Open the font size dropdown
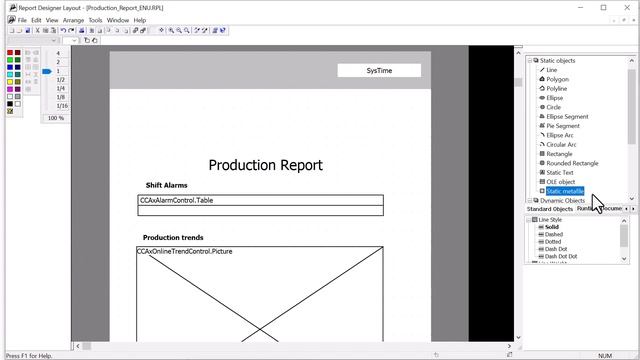 coord(74,40)
